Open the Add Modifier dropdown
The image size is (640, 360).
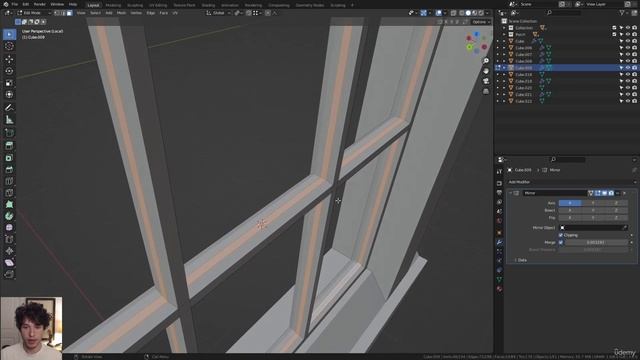click(x=572, y=182)
